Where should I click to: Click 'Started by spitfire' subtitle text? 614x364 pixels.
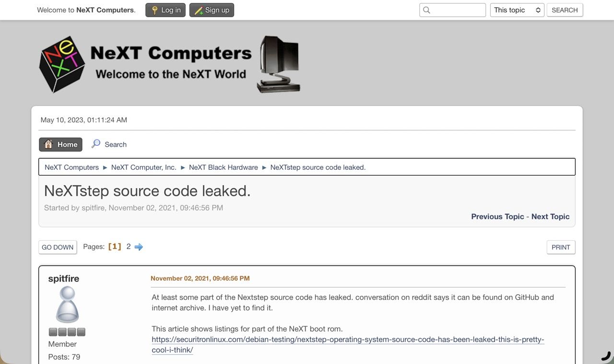(x=133, y=208)
